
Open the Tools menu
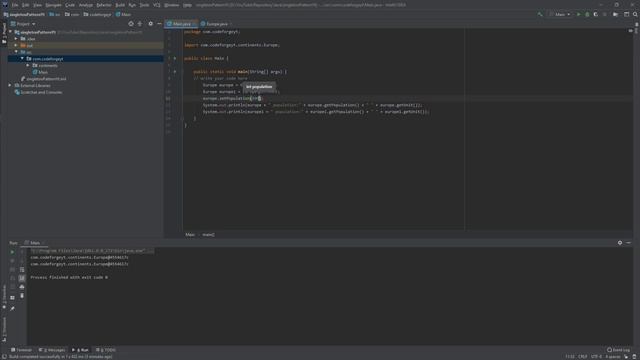click(x=144, y=5)
